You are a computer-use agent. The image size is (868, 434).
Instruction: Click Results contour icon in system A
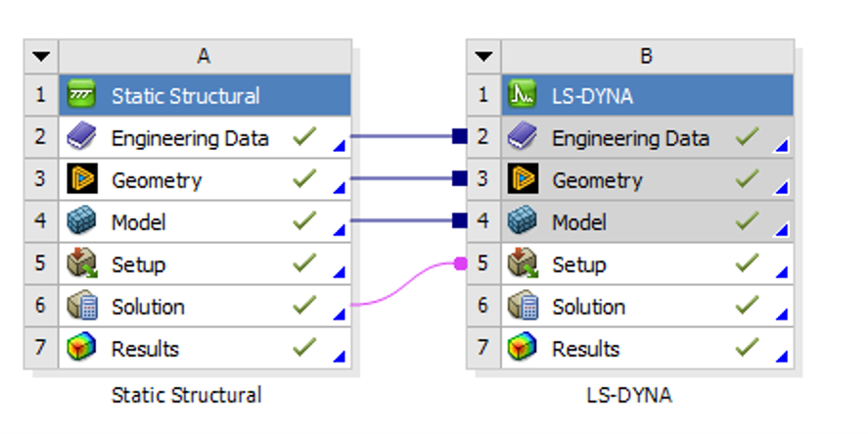click(81, 348)
